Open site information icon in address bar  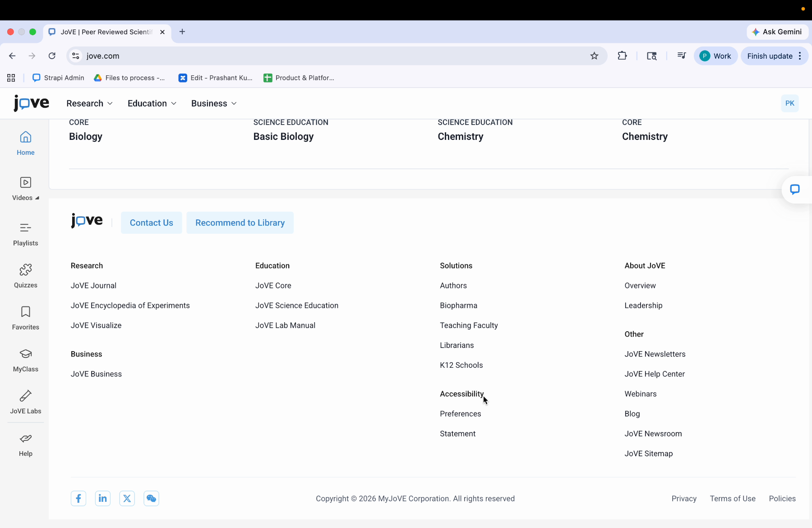tap(76, 56)
